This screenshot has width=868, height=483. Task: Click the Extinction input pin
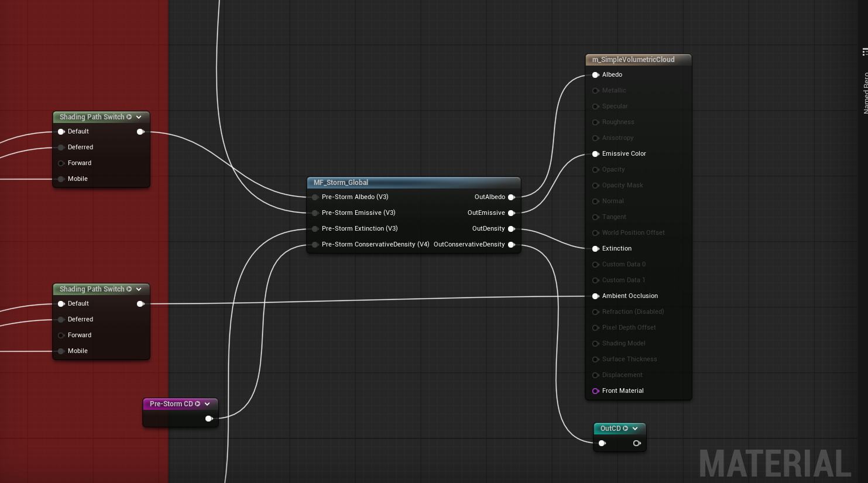[595, 249]
